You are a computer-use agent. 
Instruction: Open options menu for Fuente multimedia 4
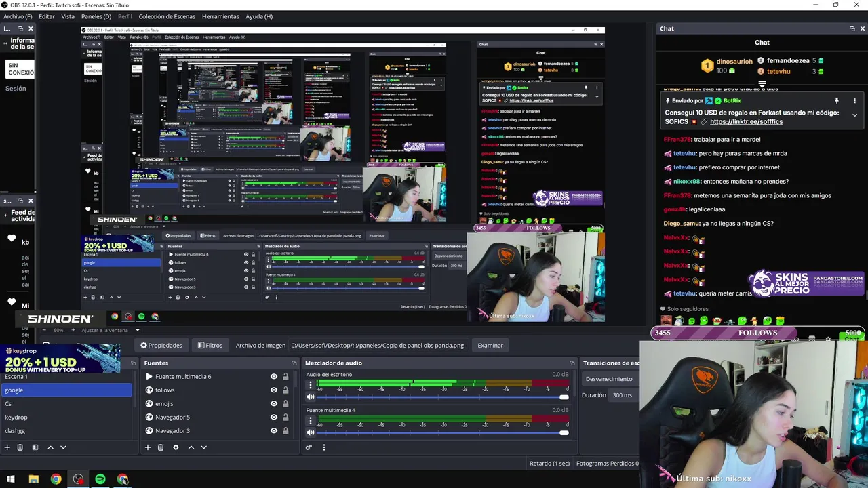coord(311,421)
